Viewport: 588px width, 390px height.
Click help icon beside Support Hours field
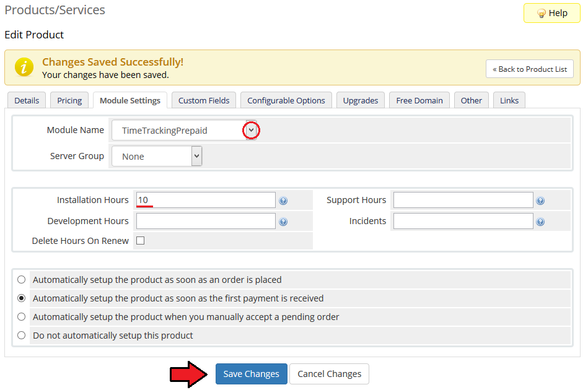[540, 201]
